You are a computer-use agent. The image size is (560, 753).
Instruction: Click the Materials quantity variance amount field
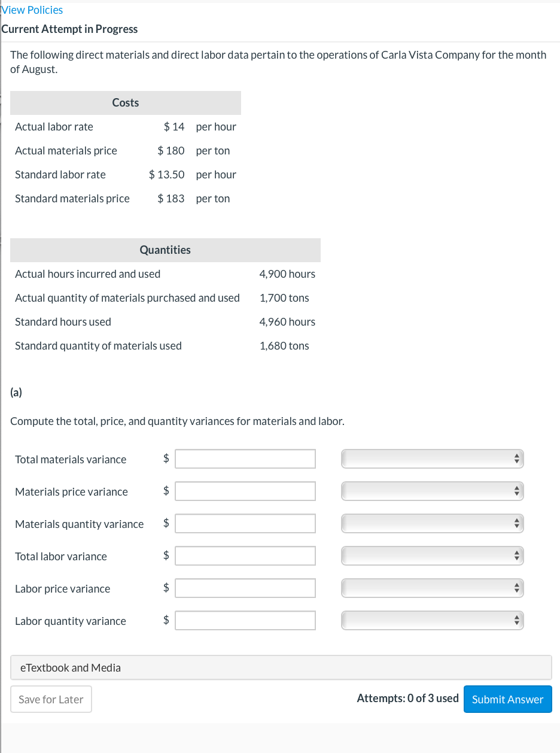pos(245,523)
